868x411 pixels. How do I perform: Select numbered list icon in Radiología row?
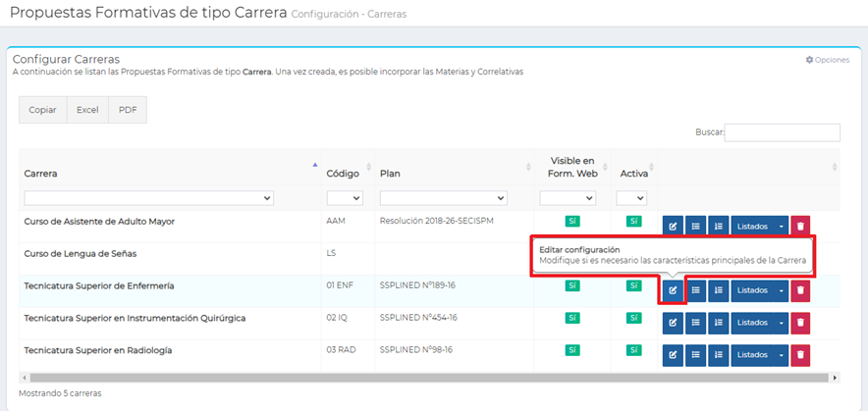(718, 355)
